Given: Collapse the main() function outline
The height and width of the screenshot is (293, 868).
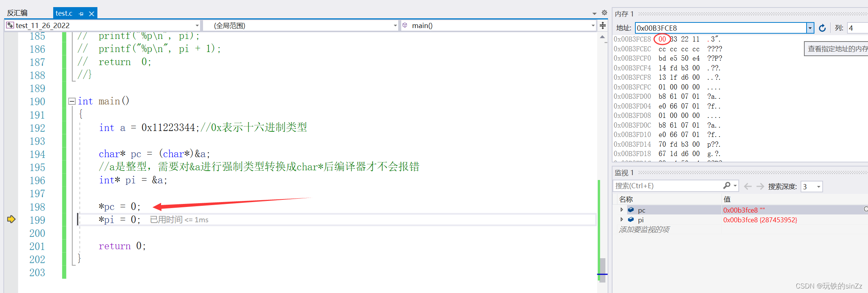Looking at the screenshot, I should [72, 101].
